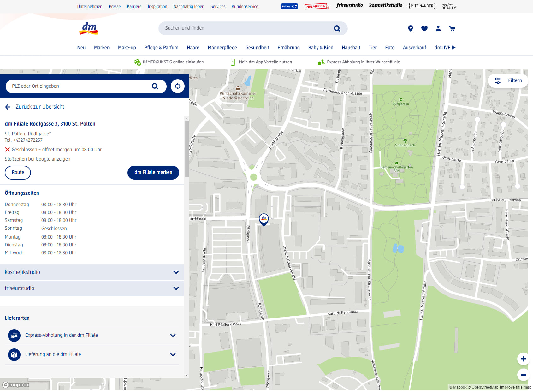Image resolution: width=533 pixels, height=392 pixels.
Task: Click the store panel scrollbar down arrow
Action: pyautogui.click(x=187, y=375)
